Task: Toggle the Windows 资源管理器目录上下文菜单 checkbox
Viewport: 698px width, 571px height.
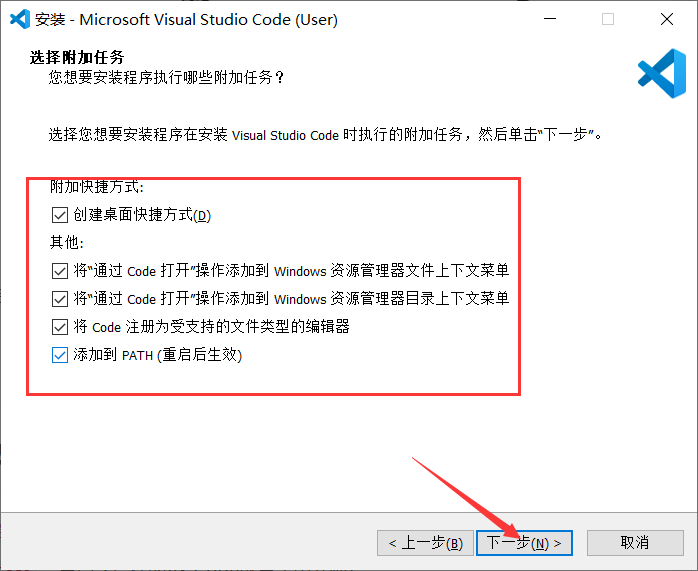Action: coord(60,299)
